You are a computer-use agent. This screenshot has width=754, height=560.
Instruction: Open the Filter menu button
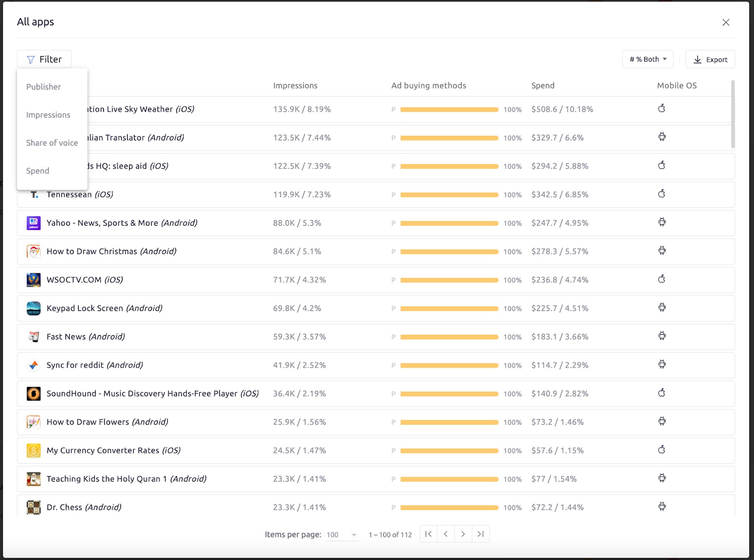click(44, 59)
